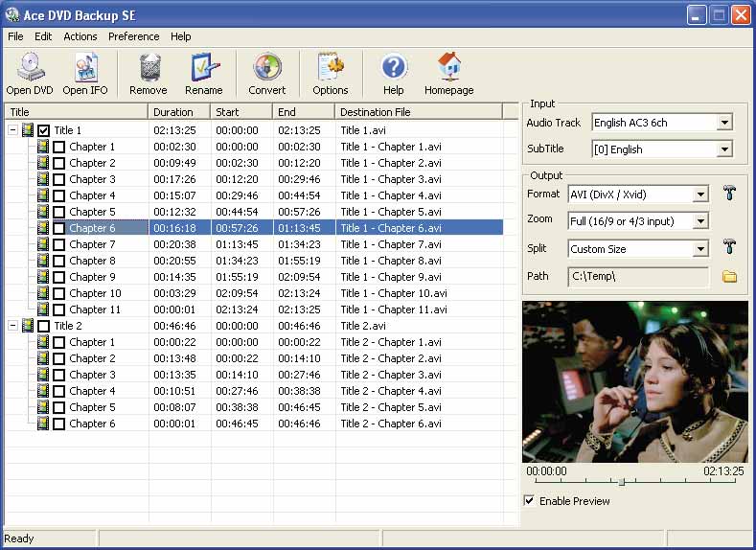This screenshot has width=756, height=550.
Task: Click the hammer icon beside Format
Action: click(730, 194)
